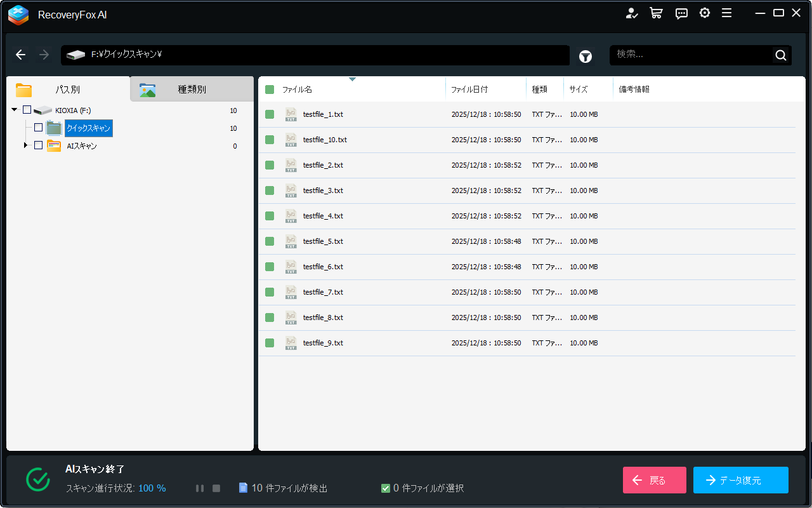
Task: Collapse the KIOXIA (F:) tree node
Action: pyautogui.click(x=14, y=110)
